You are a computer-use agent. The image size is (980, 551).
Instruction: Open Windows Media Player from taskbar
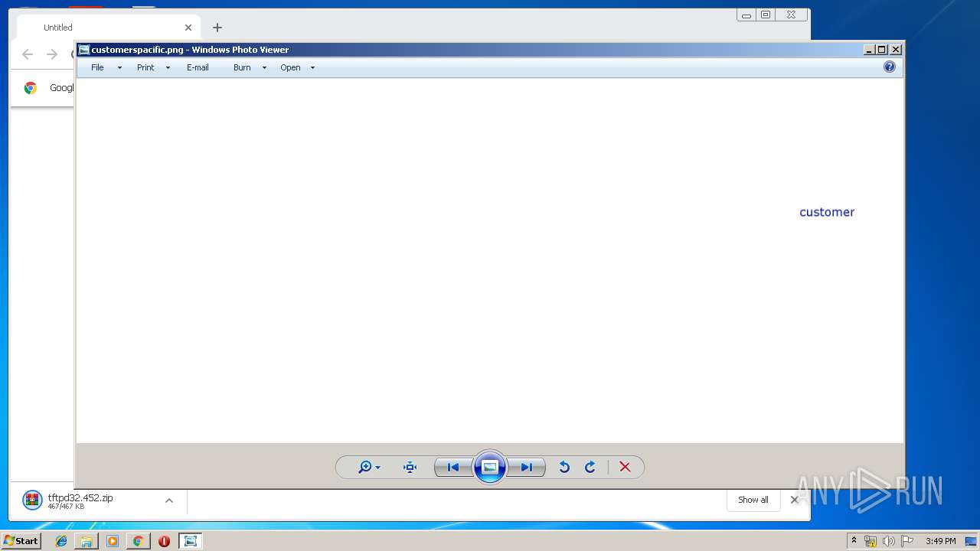(113, 541)
